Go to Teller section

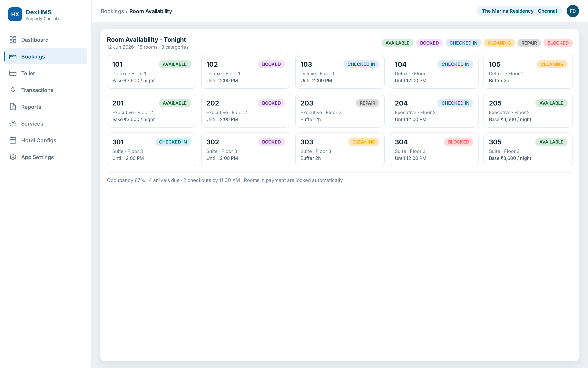[x=46, y=73]
